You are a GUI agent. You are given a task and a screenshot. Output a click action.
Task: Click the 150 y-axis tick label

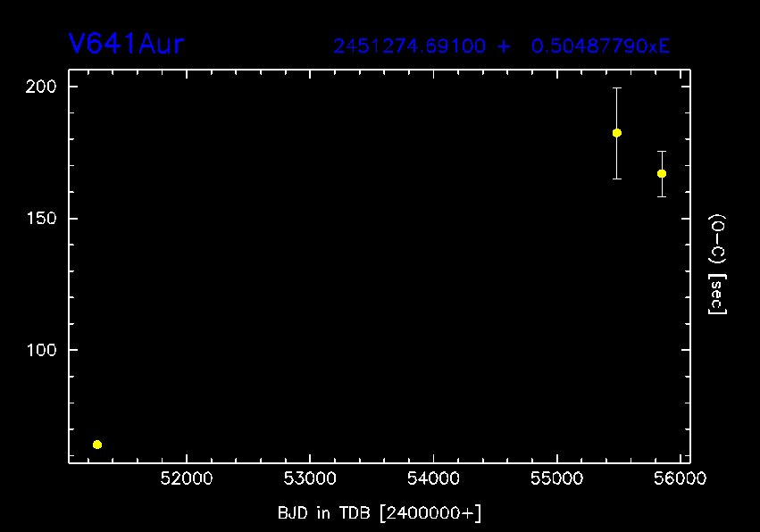43,219
